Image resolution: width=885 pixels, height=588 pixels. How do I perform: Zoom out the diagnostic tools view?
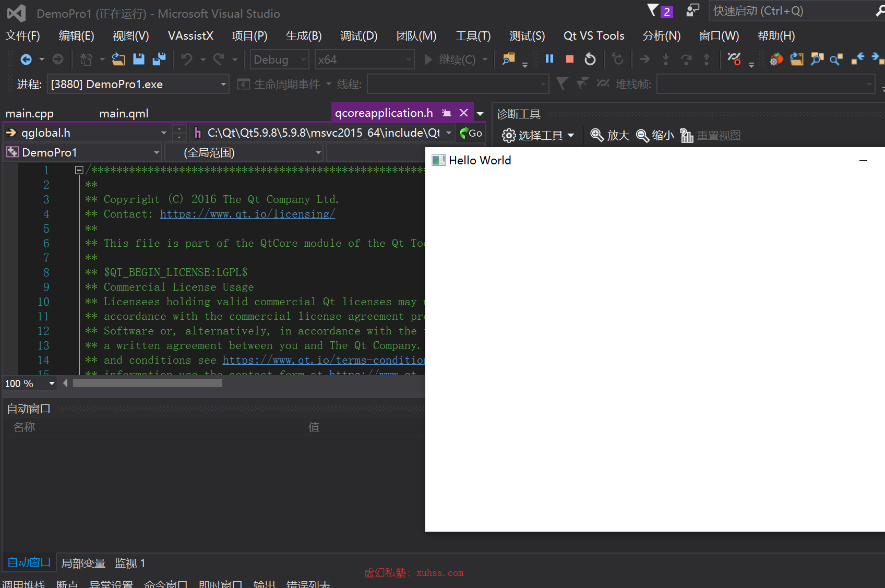[x=655, y=135]
